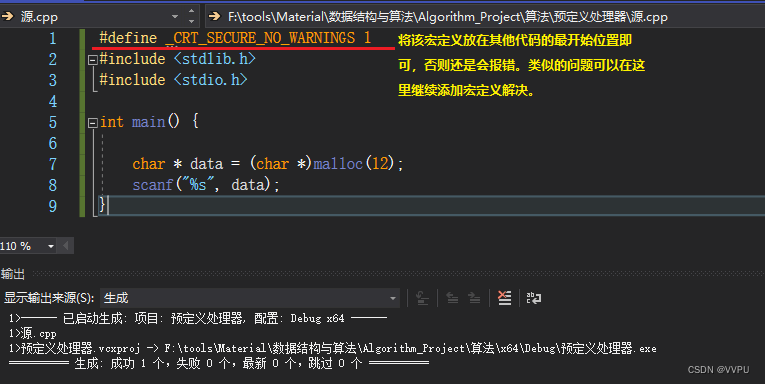Image resolution: width=765 pixels, height=384 pixels.
Task: Click the go to message in code icon
Action: tap(422, 298)
